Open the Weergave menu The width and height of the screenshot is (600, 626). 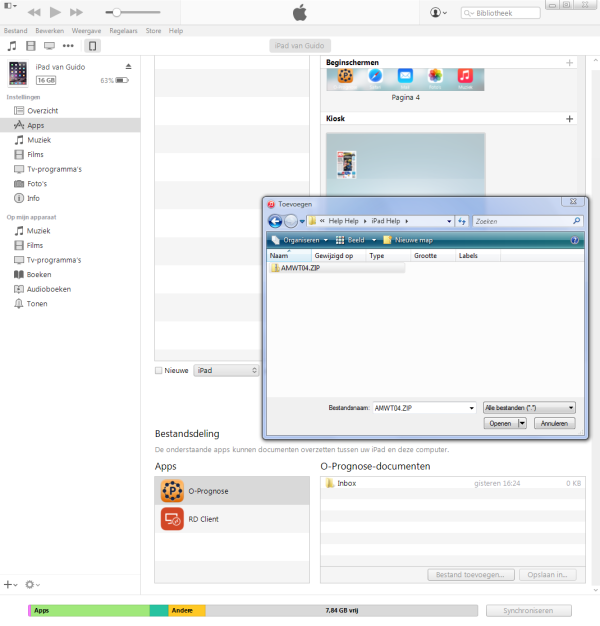[86, 31]
